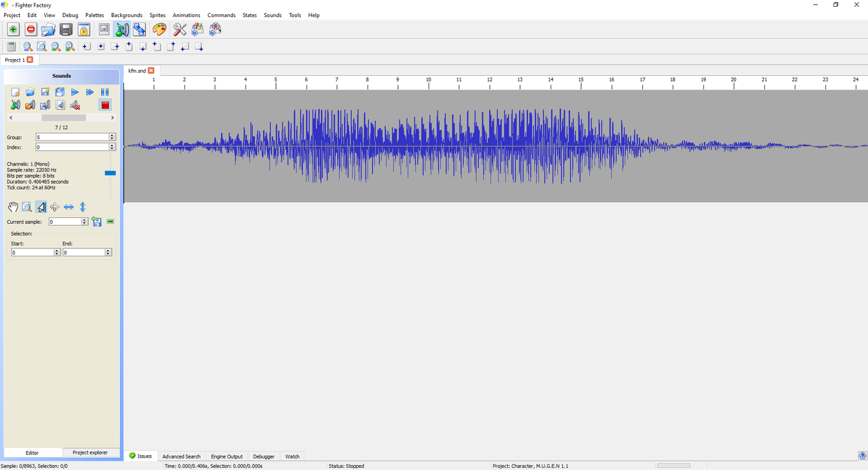Open the Palettes editor paint palette icon

(159, 29)
